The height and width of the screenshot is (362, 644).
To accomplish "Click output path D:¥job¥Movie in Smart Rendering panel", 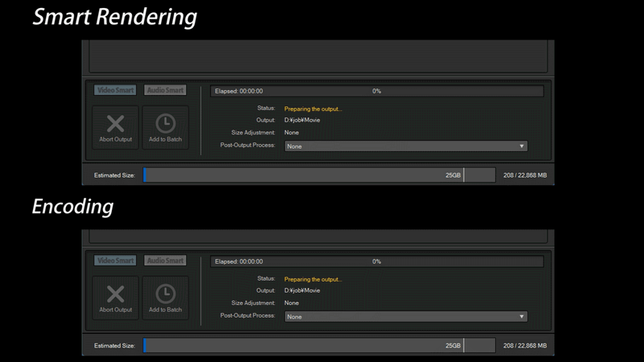I will pos(302,120).
